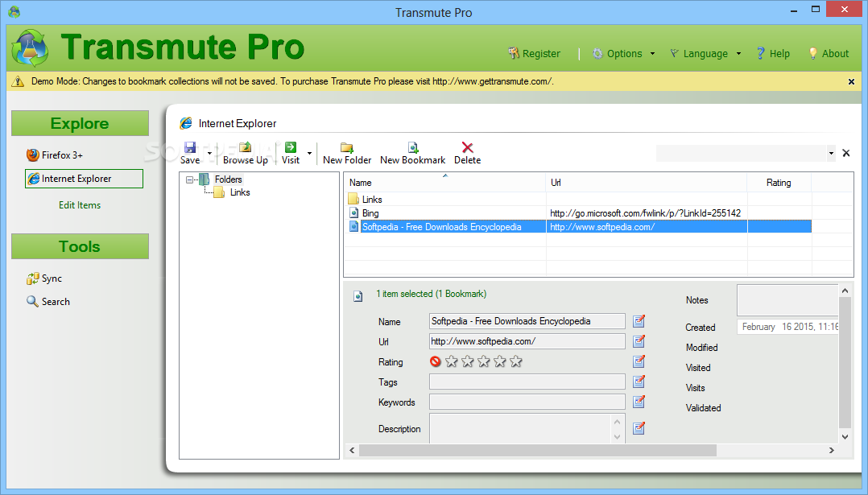
Task: Open the Options menu
Action: click(x=618, y=54)
